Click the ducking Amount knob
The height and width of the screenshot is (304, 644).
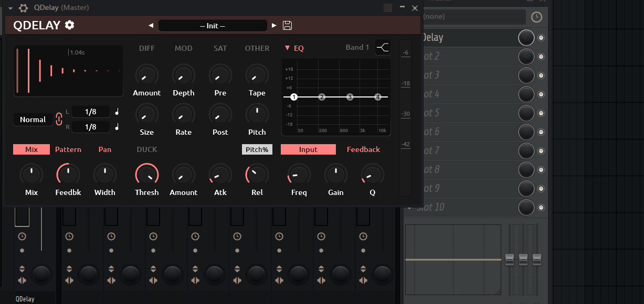coord(184,174)
